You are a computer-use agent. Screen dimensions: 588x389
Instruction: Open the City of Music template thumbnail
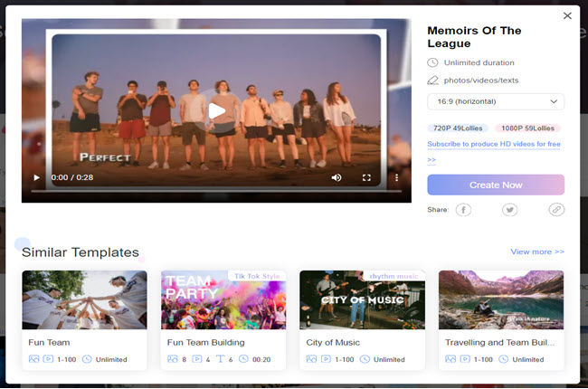coord(362,299)
